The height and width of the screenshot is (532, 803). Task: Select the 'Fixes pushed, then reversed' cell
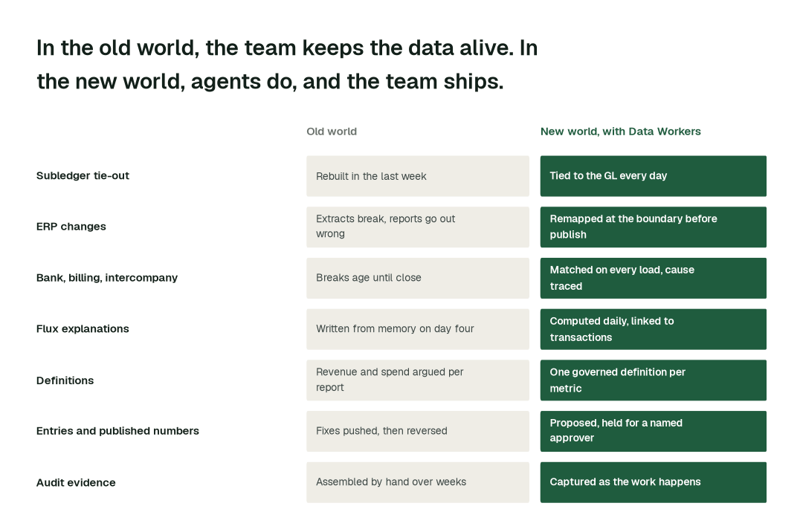point(417,431)
